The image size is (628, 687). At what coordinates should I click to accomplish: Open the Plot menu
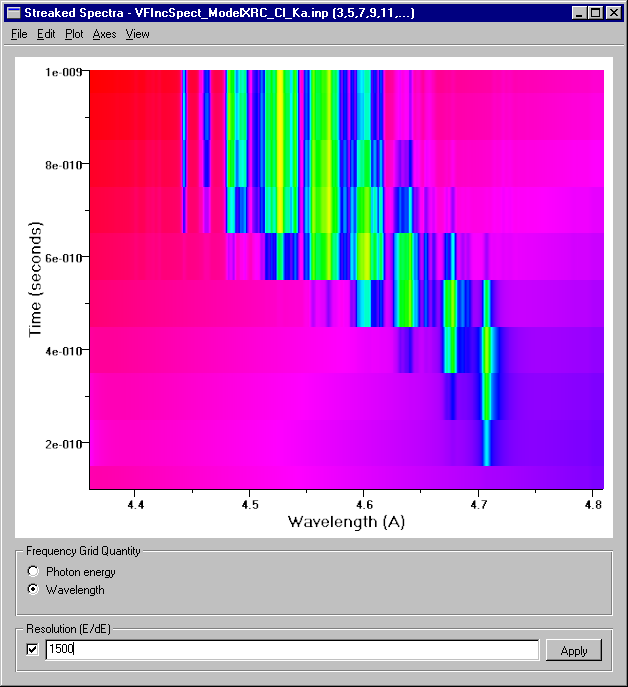coord(74,34)
